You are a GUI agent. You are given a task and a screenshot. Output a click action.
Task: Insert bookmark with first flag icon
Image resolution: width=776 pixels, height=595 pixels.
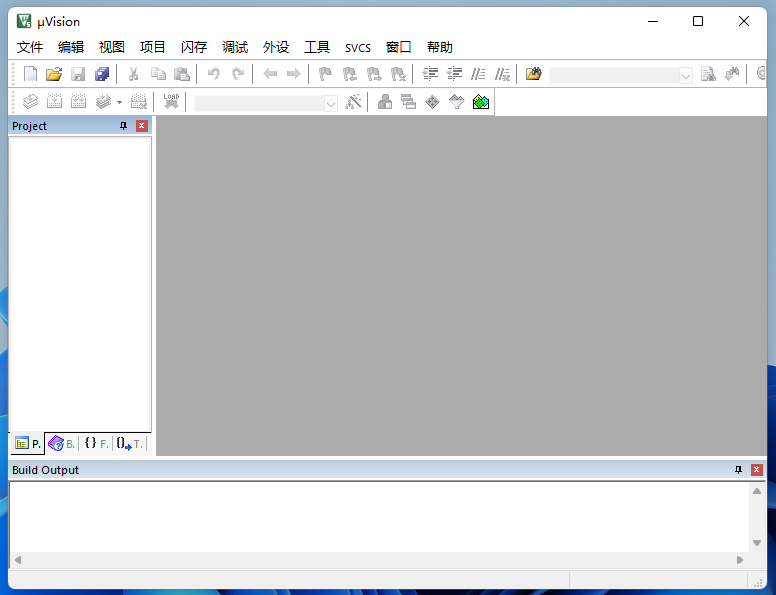coord(325,74)
